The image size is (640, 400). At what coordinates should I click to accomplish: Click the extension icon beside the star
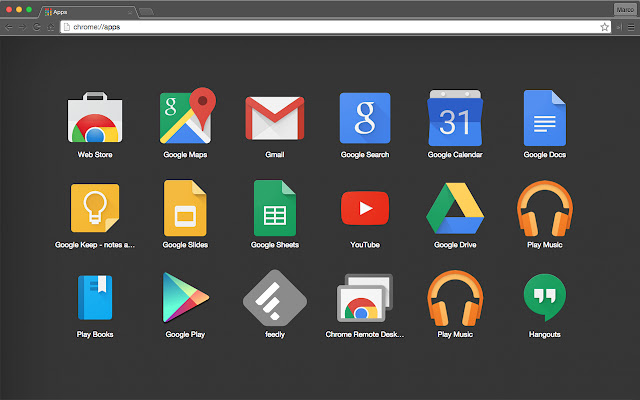coord(619,27)
